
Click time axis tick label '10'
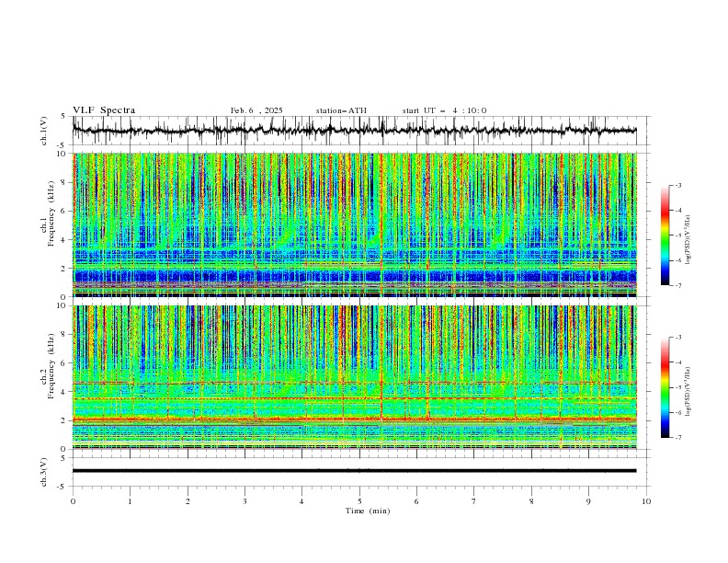pyautogui.click(x=646, y=501)
